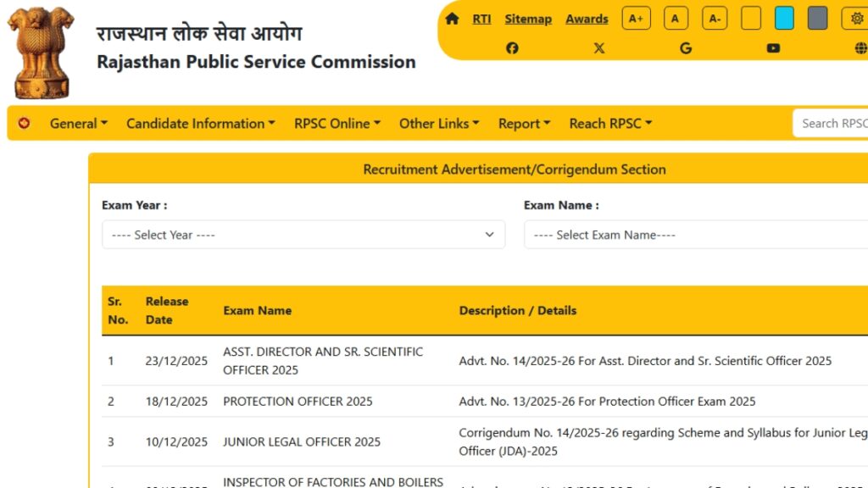Click the Google icon
This screenshot has width=868, height=488.
(x=686, y=48)
